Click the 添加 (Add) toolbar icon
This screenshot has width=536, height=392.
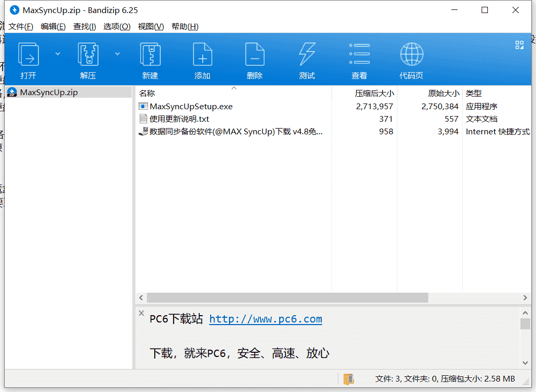202,54
